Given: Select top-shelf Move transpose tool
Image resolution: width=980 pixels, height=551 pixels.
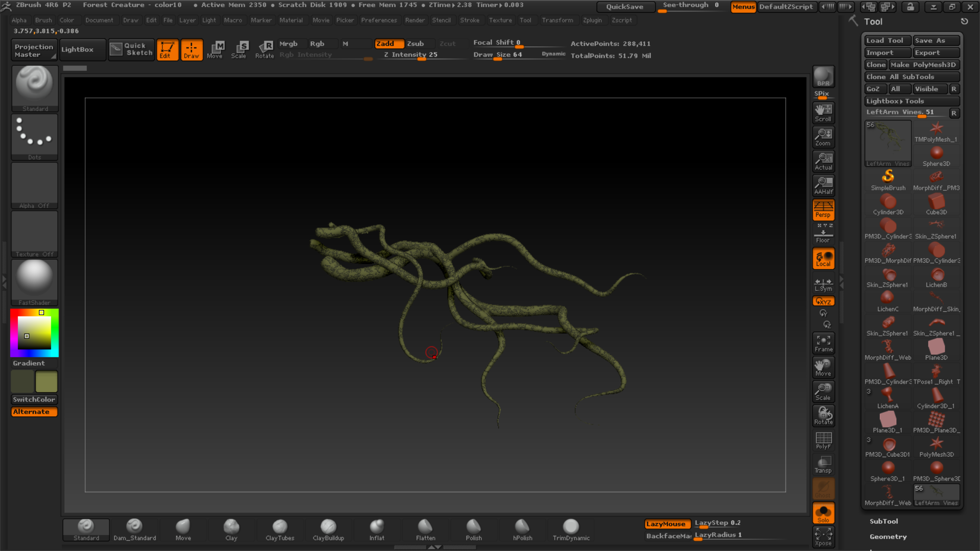Looking at the screenshot, I should [x=215, y=49].
